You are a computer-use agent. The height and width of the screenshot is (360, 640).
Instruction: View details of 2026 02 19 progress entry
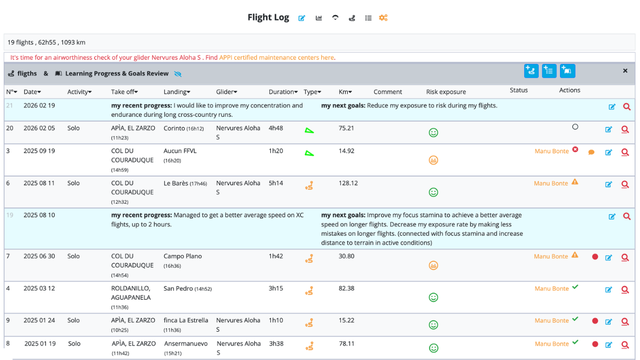point(627,107)
